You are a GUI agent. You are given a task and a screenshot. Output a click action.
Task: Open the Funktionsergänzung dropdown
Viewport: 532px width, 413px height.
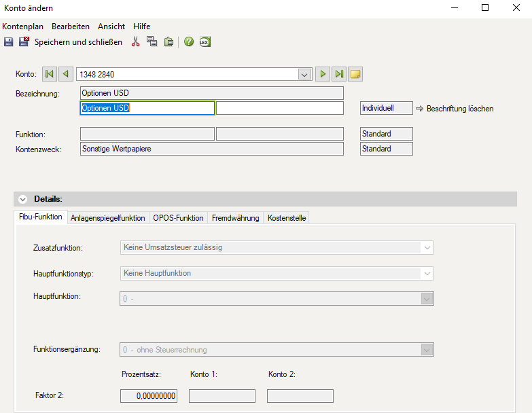pyautogui.click(x=427, y=350)
